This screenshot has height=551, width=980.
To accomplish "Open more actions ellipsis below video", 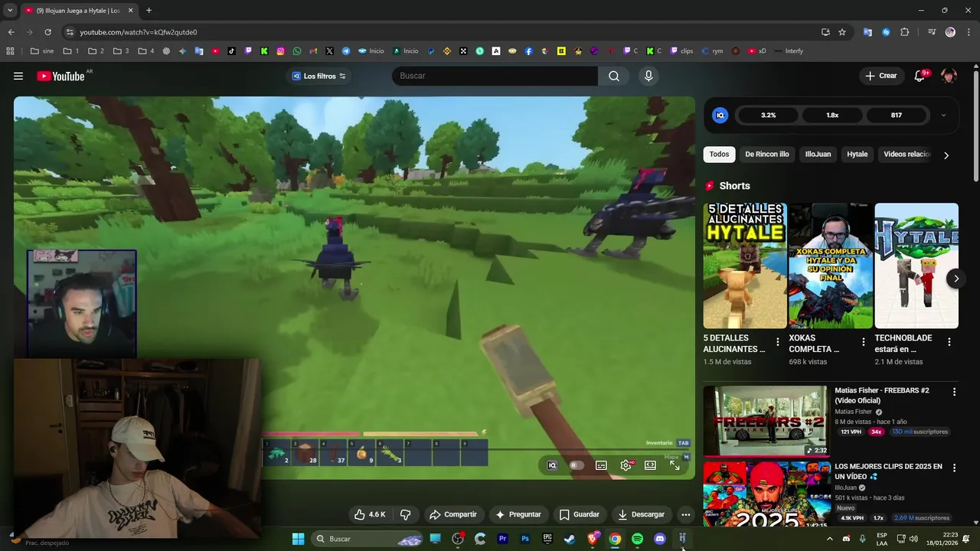I will tap(686, 514).
